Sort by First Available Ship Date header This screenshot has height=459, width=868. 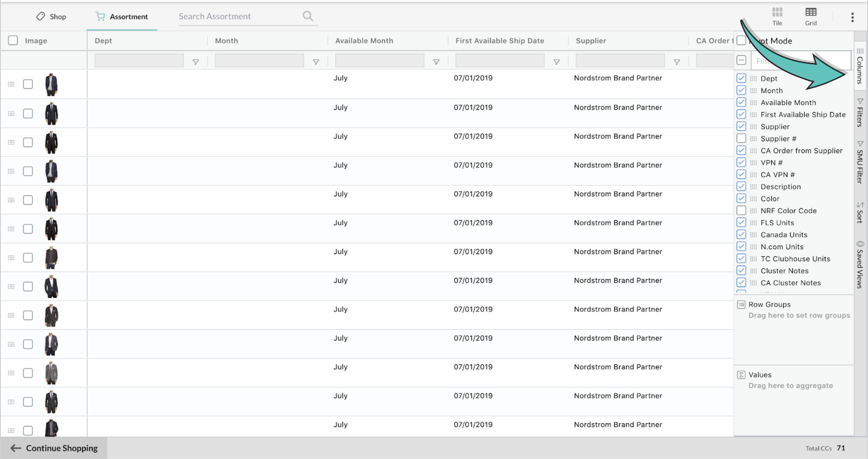(500, 40)
